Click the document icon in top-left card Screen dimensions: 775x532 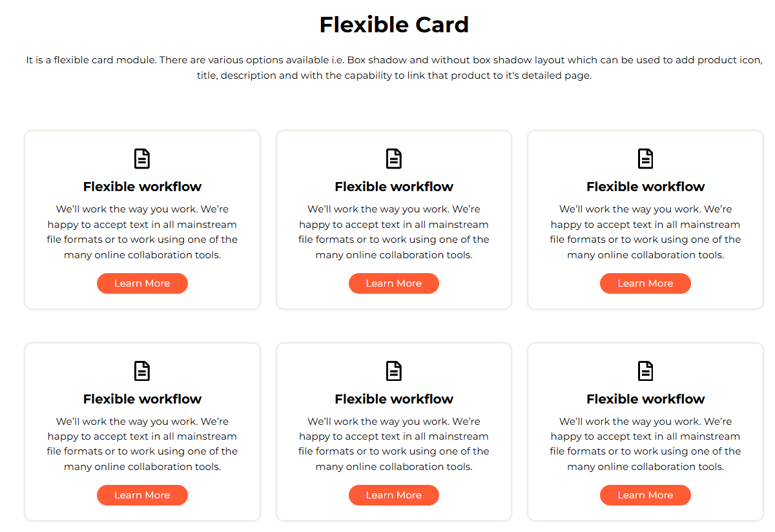142,159
